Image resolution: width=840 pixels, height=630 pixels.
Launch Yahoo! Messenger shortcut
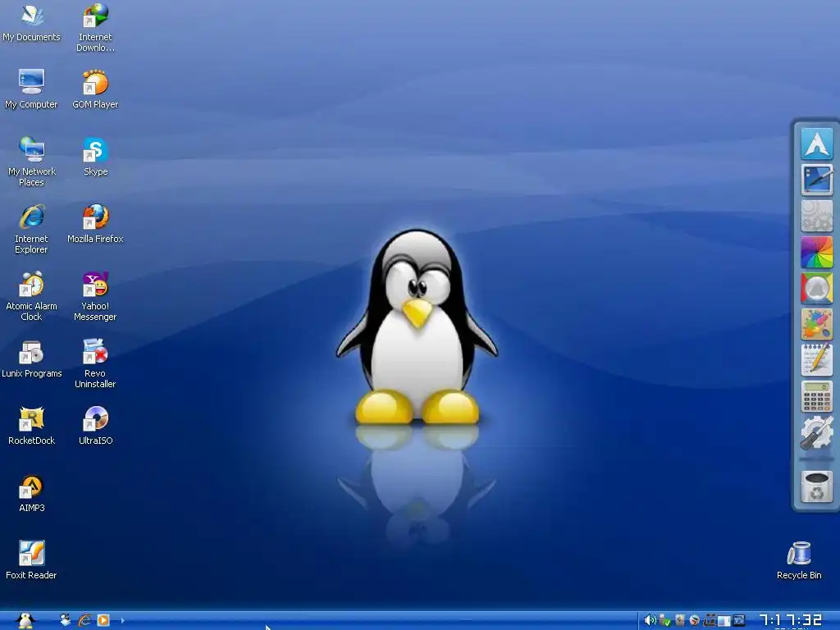(x=95, y=296)
